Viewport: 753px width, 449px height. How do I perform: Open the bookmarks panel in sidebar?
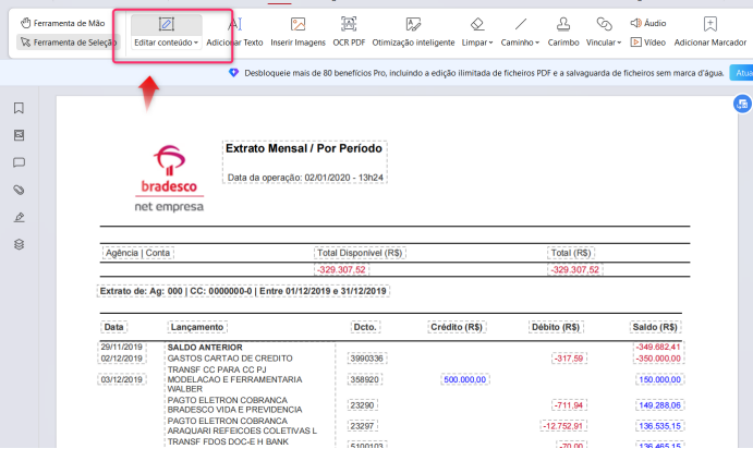click(x=19, y=108)
